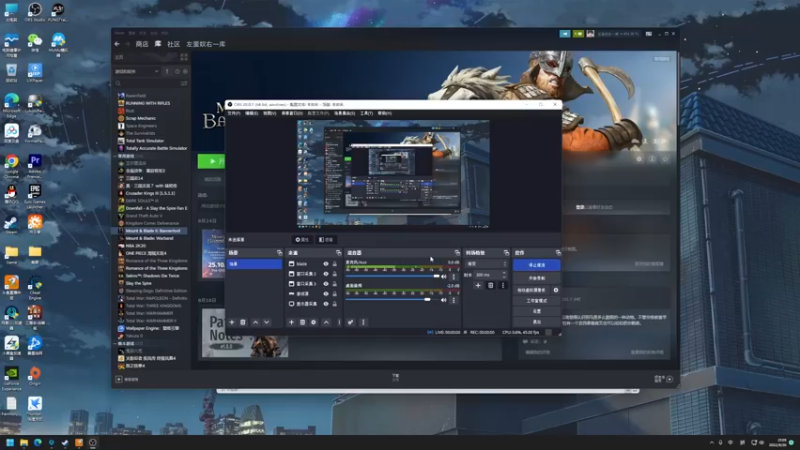Open scene transition more-options menu
The height and width of the screenshot is (450, 800).
tap(503, 286)
